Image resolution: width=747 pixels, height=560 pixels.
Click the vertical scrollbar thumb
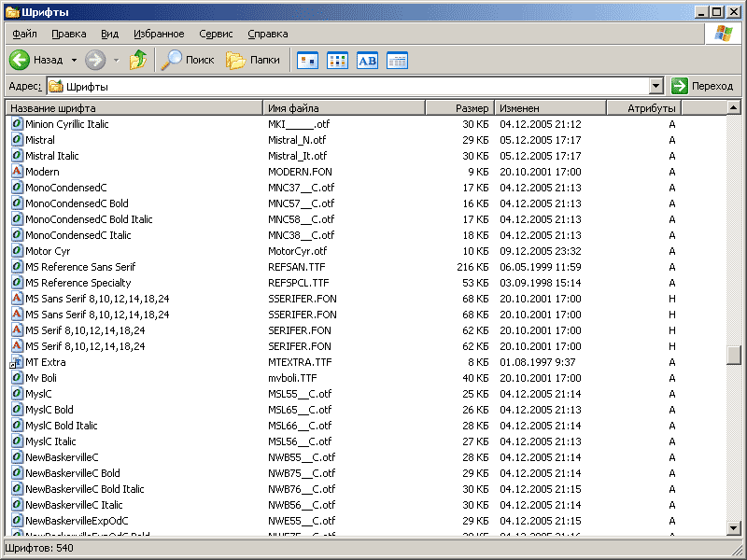[734, 355]
